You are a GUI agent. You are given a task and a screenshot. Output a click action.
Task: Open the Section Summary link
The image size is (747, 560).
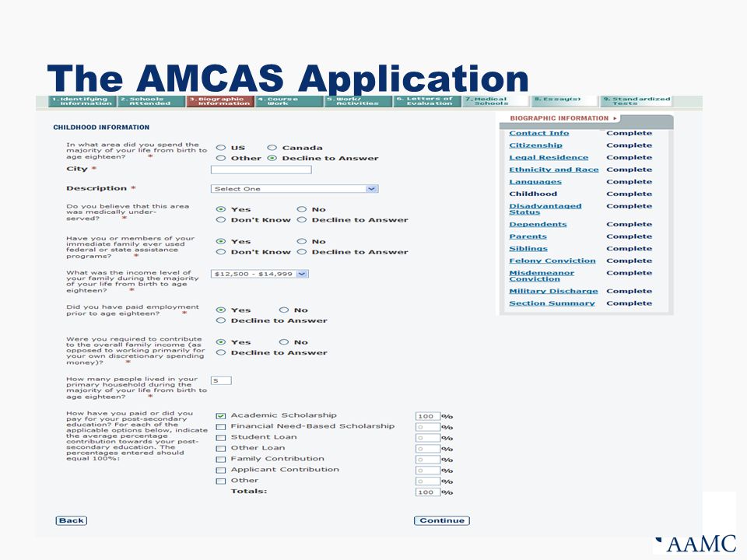click(552, 303)
